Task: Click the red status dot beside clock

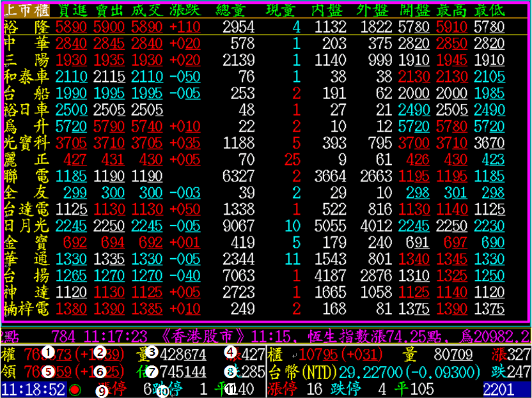Action: (75, 389)
